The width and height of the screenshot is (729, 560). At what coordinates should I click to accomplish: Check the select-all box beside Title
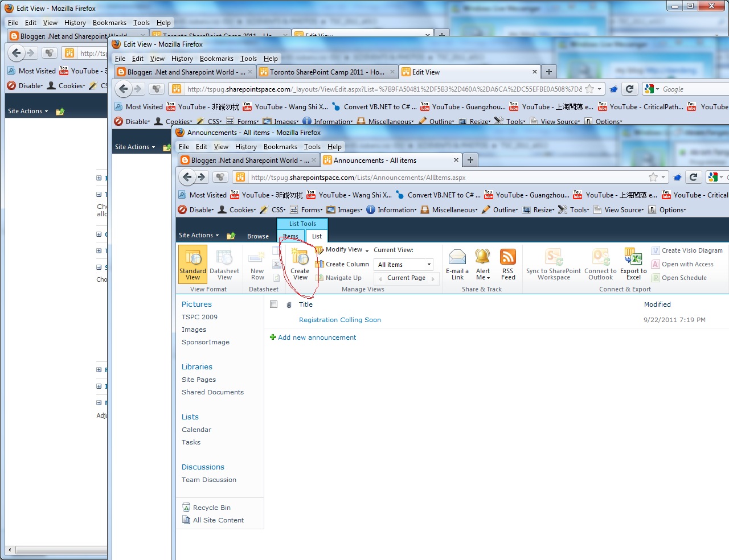pos(273,304)
